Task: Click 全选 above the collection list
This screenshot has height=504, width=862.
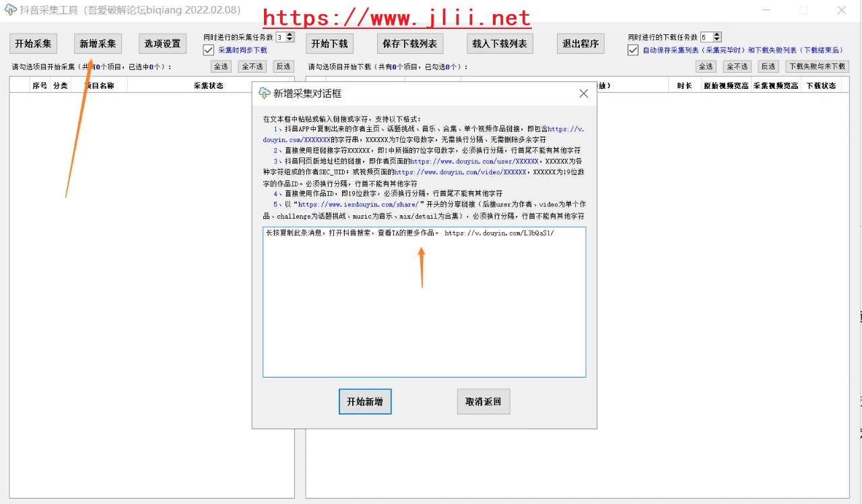Action: [x=221, y=67]
